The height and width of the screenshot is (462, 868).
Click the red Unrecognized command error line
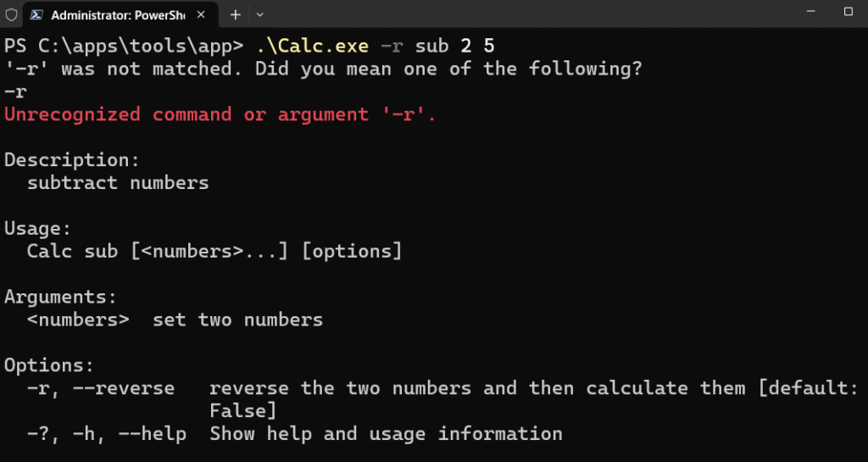(220, 114)
